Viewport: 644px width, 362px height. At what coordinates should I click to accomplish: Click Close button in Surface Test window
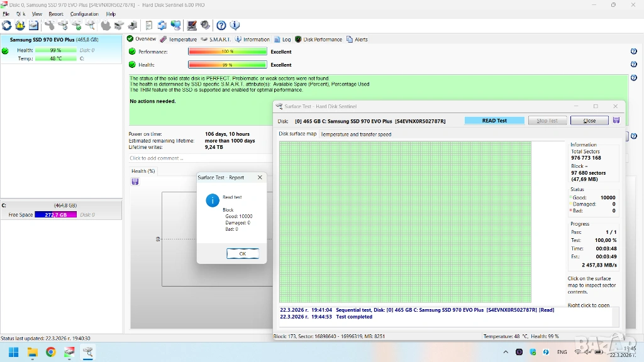point(589,121)
